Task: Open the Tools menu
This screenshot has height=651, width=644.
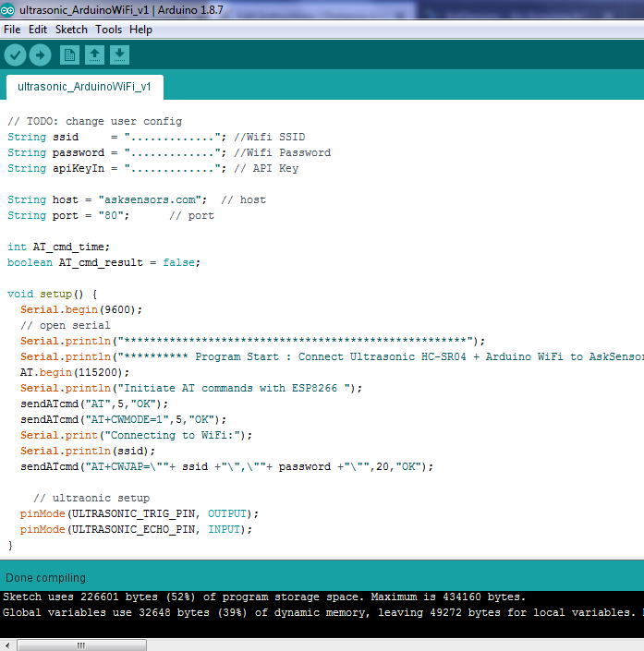Action: pyautogui.click(x=108, y=30)
